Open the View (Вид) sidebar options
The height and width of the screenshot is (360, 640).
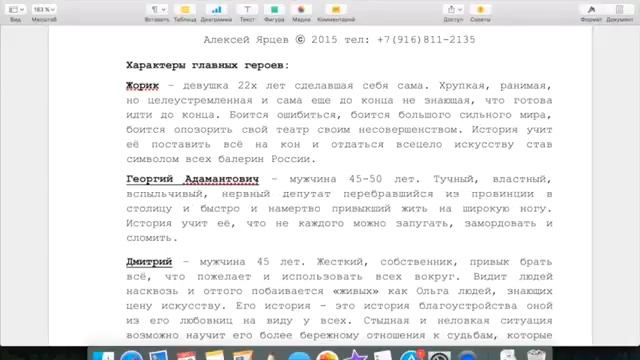[x=16, y=9]
